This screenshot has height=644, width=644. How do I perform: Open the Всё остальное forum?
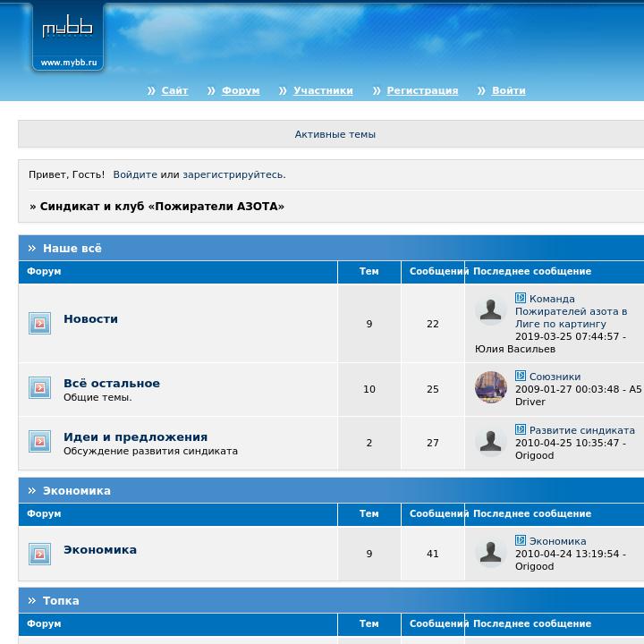(112, 383)
